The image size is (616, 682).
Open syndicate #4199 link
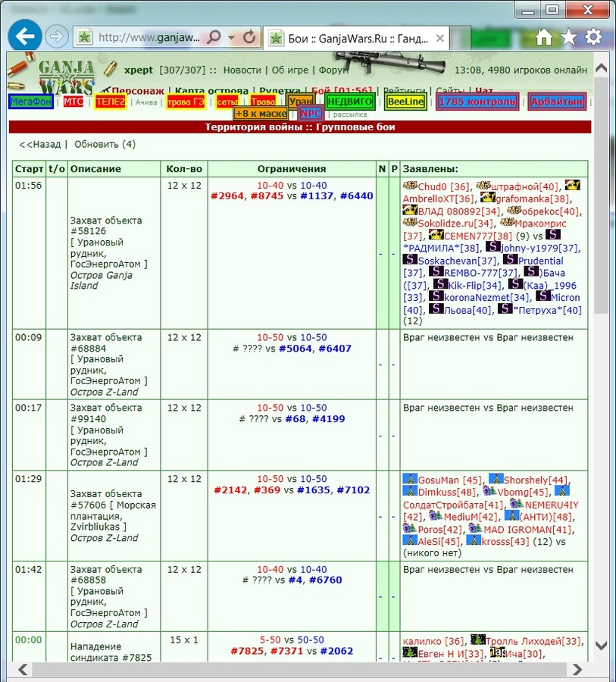tap(328, 419)
